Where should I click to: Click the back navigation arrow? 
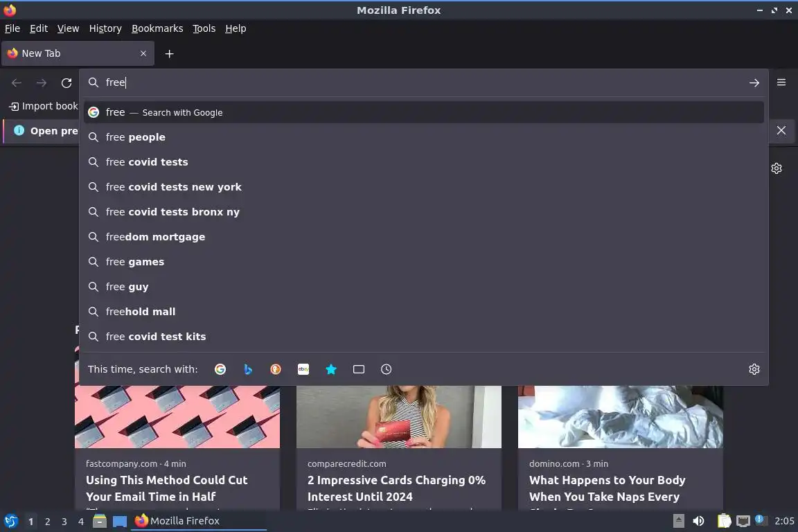pyautogui.click(x=17, y=82)
